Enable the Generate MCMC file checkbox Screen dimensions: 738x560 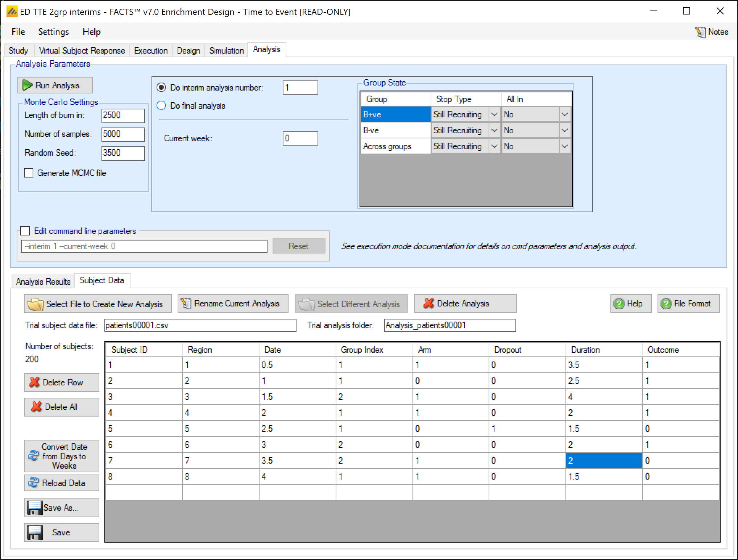(x=29, y=173)
